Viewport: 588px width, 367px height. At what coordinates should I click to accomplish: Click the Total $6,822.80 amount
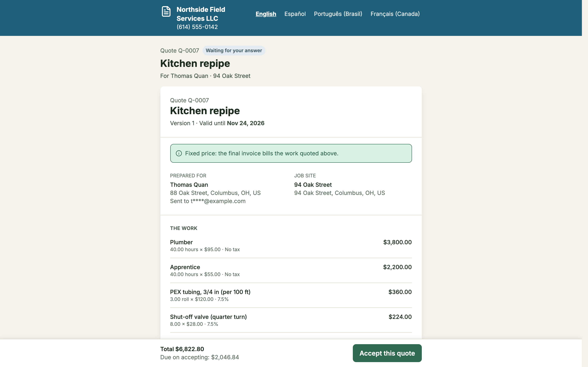pos(182,349)
